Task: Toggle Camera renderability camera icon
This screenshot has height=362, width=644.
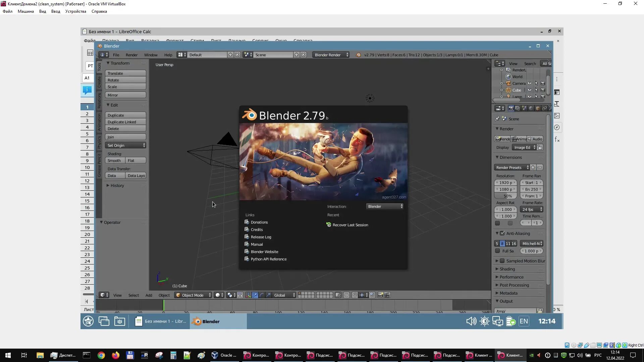Action: click(x=543, y=83)
